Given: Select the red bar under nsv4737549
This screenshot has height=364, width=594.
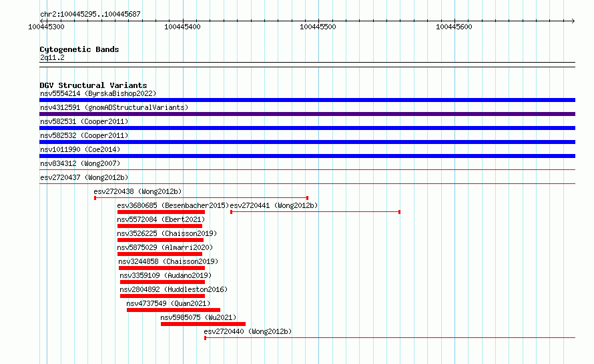Looking at the screenshot, I should pyautogui.click(x=174, y=310).
